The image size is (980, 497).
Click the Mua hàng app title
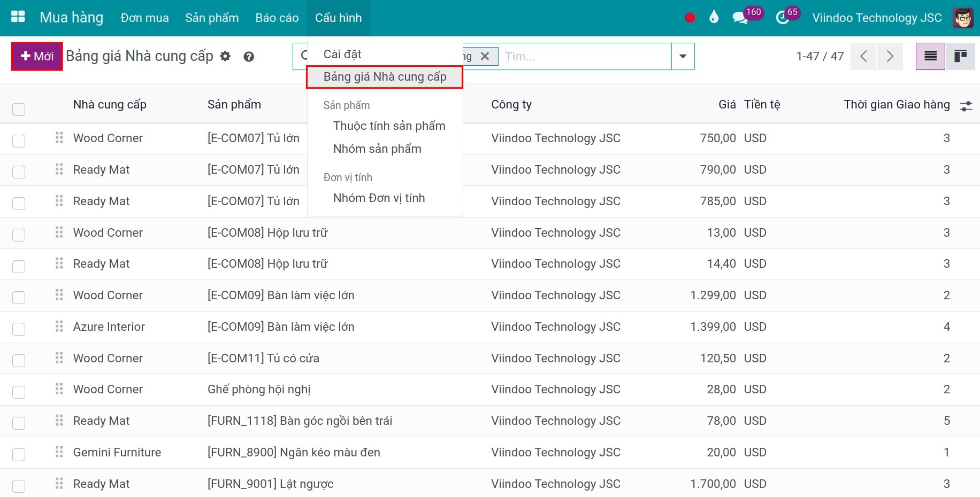coord(72,18)
